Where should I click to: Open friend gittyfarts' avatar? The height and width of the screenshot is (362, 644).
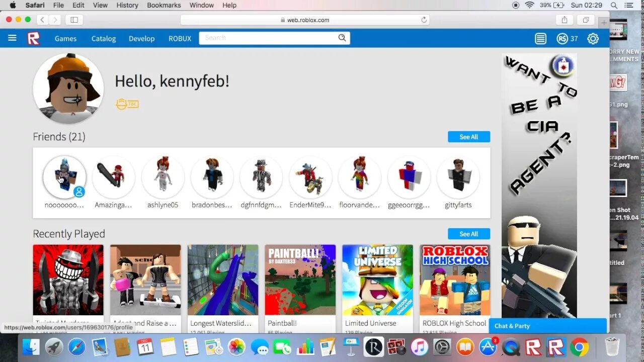pos(458,177)
